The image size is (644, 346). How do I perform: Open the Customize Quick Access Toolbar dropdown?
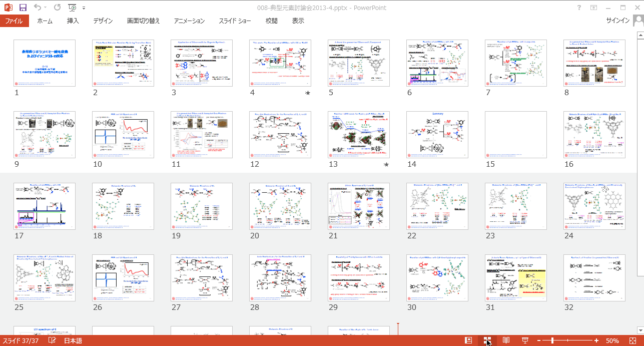point(84,8)
